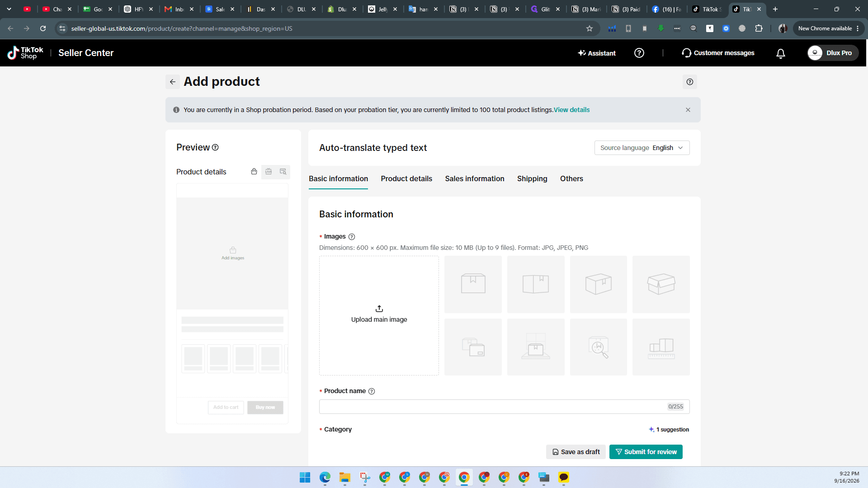Open the Assistant in the header
Image resolution: width=868 pixels, height=488 pixels.
pos(597,53)
